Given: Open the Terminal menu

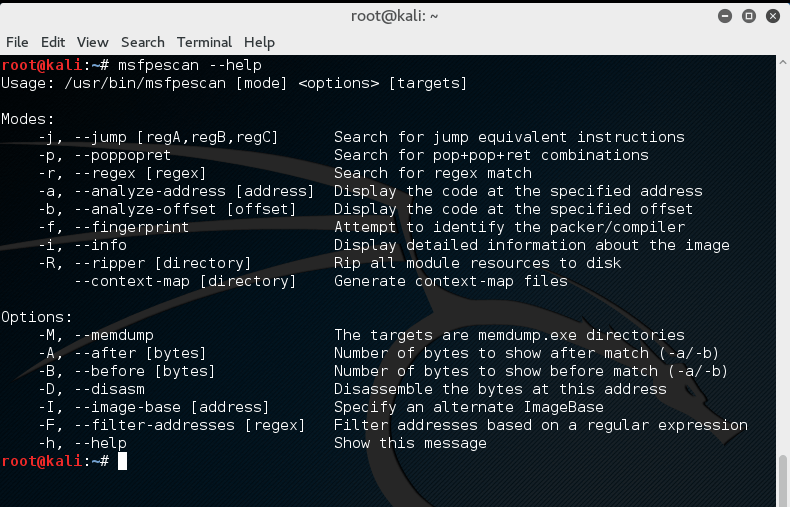Looking at the screenshot, I should (204, 42).
